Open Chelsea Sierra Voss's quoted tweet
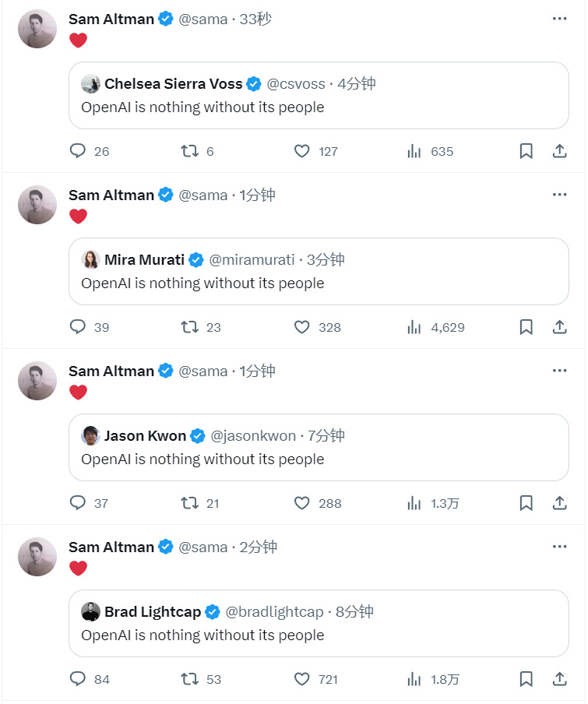The height and width of the screenshot is (704, 588). point(319,107)
